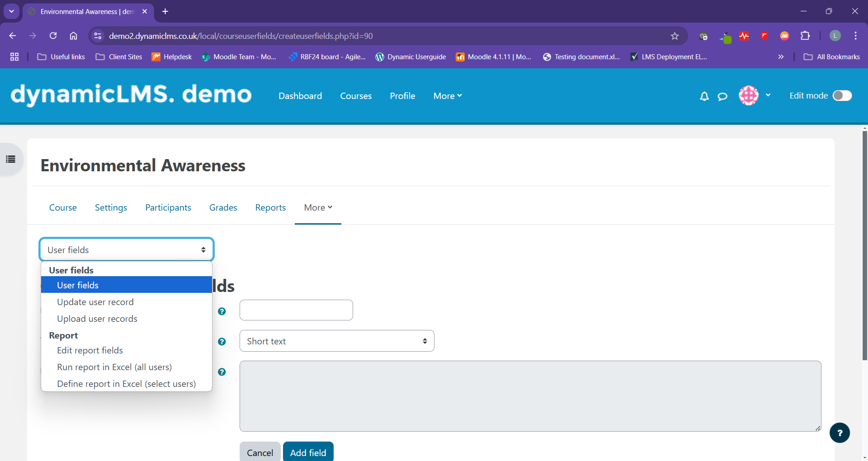Switch to the Course tab

tap(63, 207)
